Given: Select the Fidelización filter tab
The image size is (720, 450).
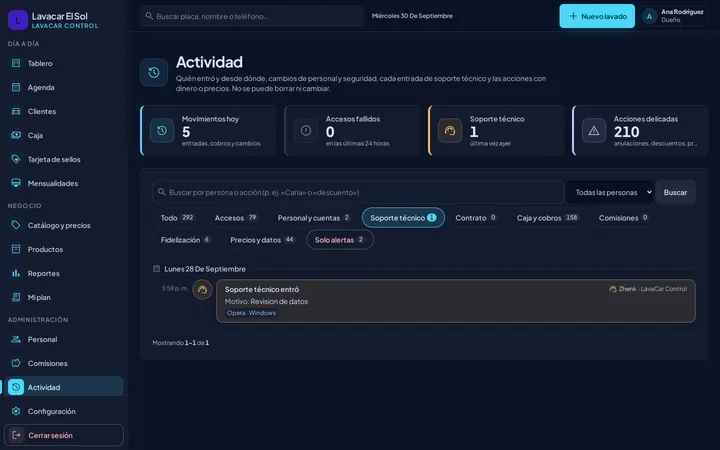Looking at the screenshot, I should pos(186,240).
